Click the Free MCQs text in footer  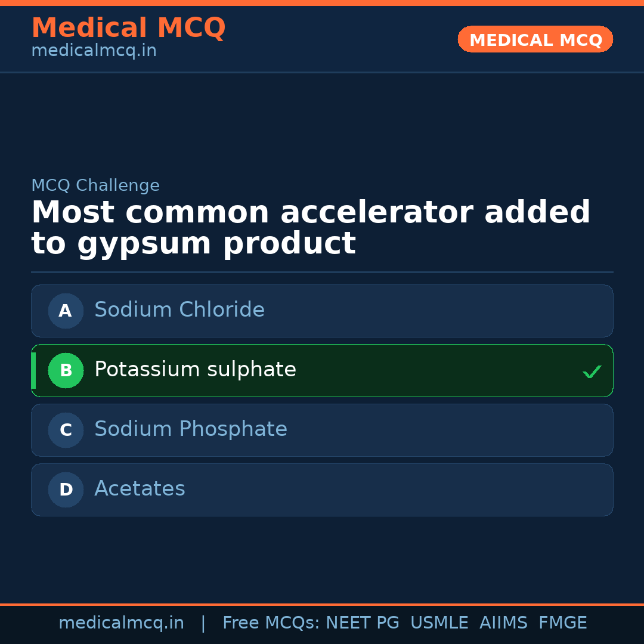click(271, 623)
